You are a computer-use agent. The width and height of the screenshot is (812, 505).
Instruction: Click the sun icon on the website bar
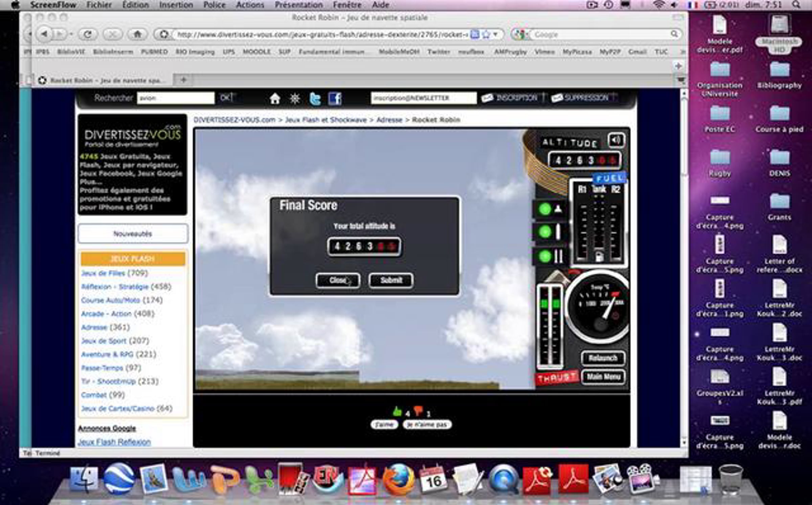coord(295,98)
